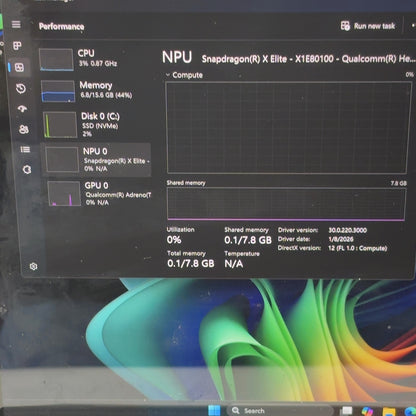
Task: Open the hamburger navigation menu
Action: click(x=16, y=24)
